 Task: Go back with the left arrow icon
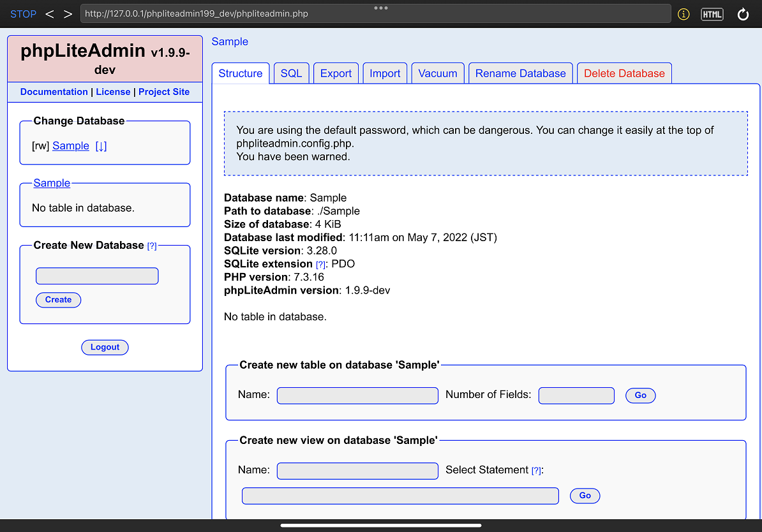point(50,14)
